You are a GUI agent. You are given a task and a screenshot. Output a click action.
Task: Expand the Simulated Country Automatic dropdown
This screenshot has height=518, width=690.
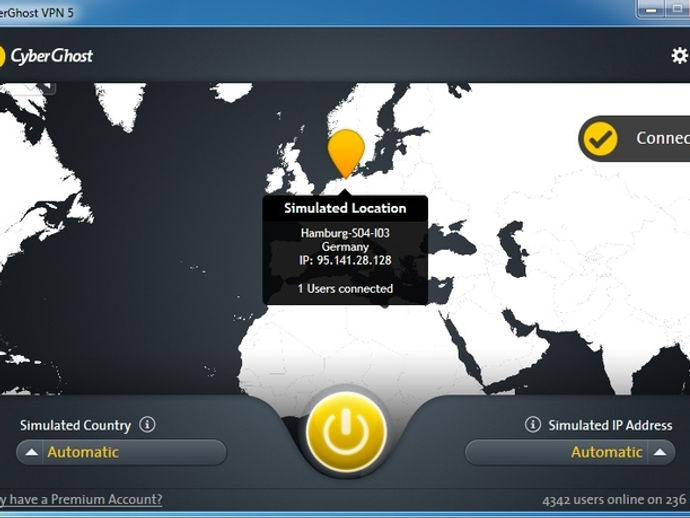click(x=121, y=452)
